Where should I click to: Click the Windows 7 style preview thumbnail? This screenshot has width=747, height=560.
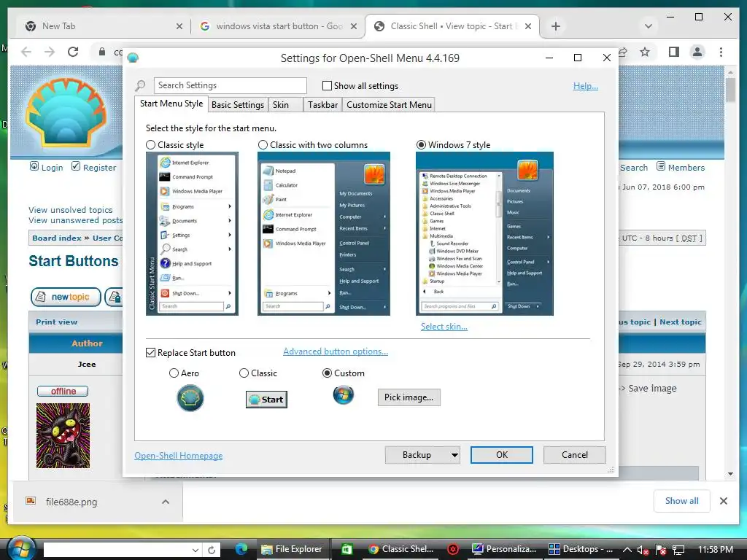[484, 233]
